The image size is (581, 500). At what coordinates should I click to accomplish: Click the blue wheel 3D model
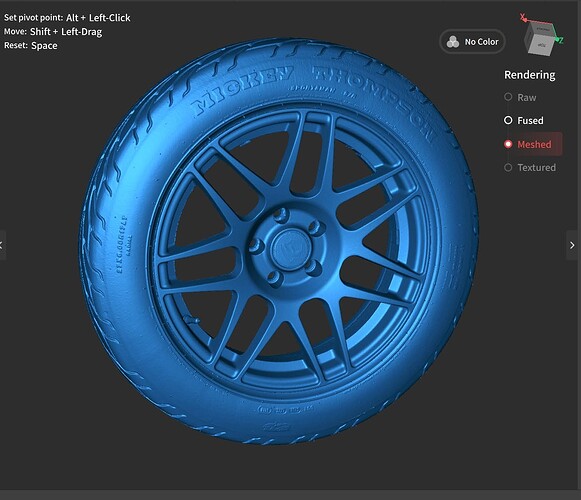tap(279, 242)
